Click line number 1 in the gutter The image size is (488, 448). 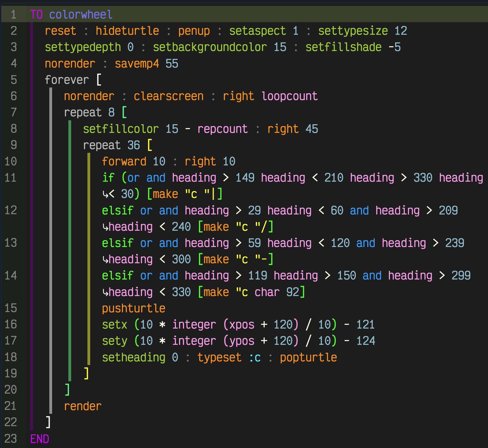13,15
